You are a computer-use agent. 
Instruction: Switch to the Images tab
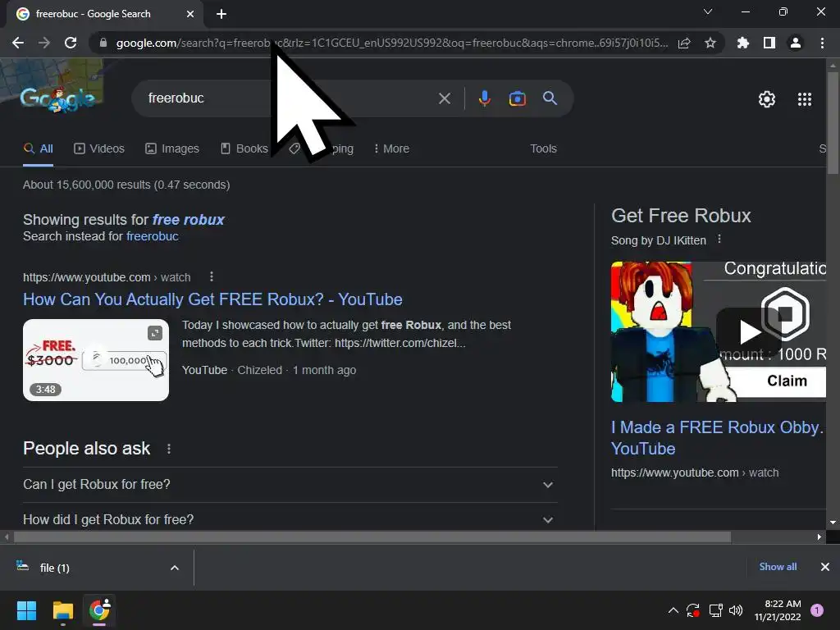172,149
